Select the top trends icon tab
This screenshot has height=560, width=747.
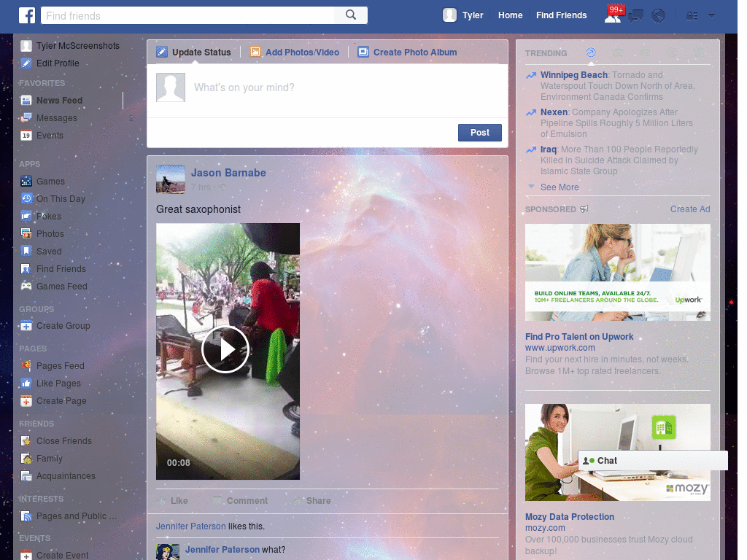[591, 52]
